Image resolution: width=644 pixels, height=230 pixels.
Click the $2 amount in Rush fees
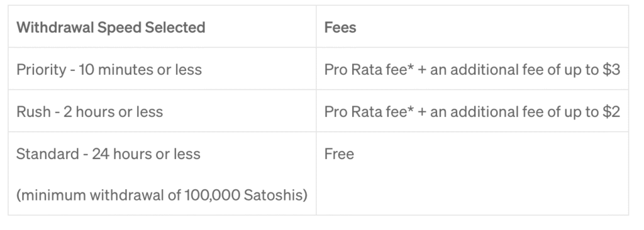[611, 112]
